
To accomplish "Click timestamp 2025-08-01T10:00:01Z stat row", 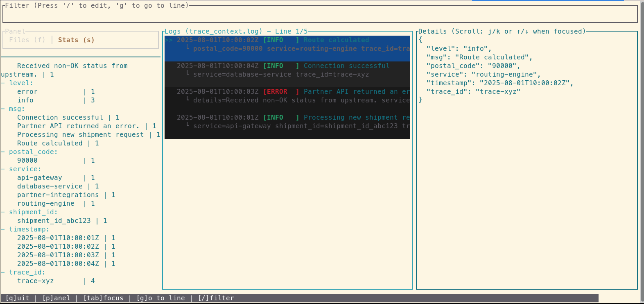I will pos(66,238).
